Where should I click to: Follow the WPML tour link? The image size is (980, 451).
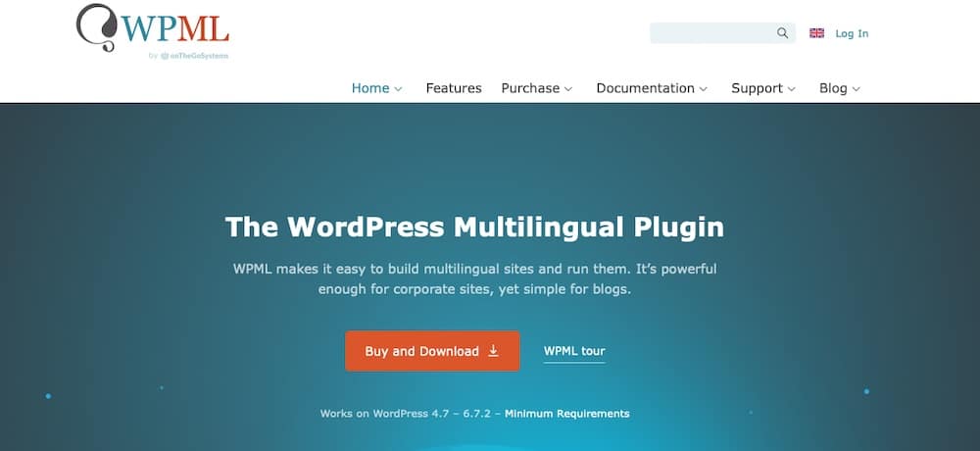click(574, 351)
